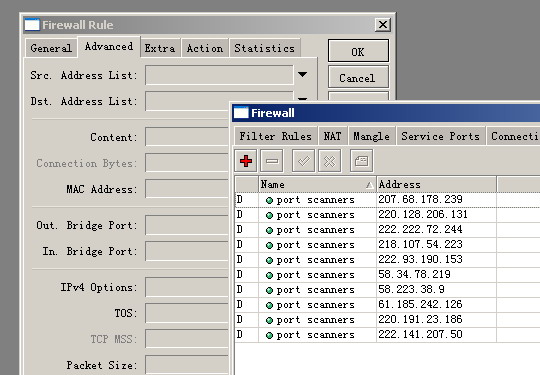Sort by the Name column header
540x375 pixels.
317,185
